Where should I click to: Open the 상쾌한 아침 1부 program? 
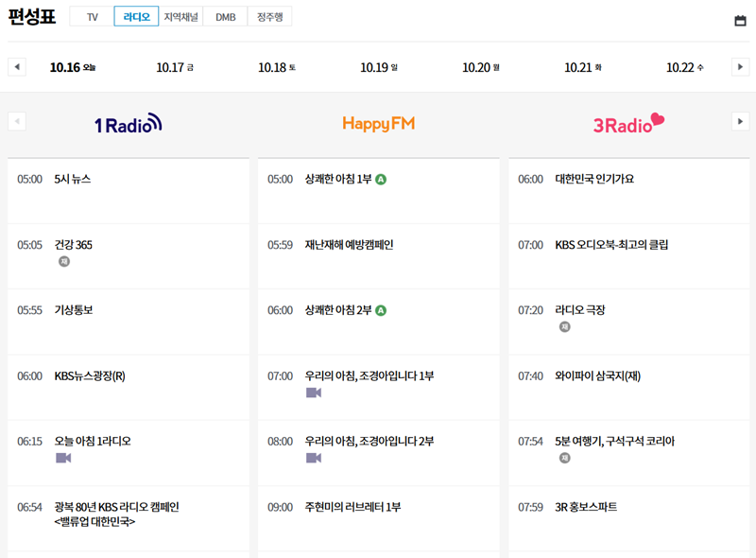[338, 179]
